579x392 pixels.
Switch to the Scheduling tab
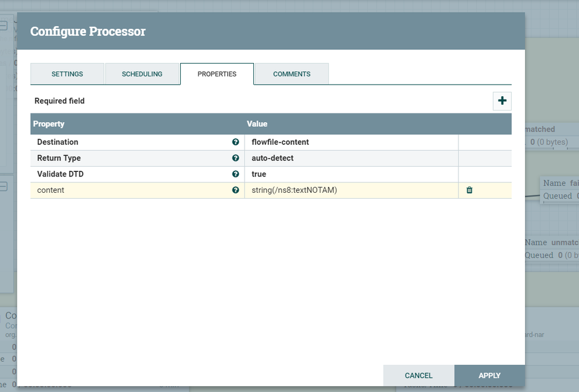click(x=142, y=74)
